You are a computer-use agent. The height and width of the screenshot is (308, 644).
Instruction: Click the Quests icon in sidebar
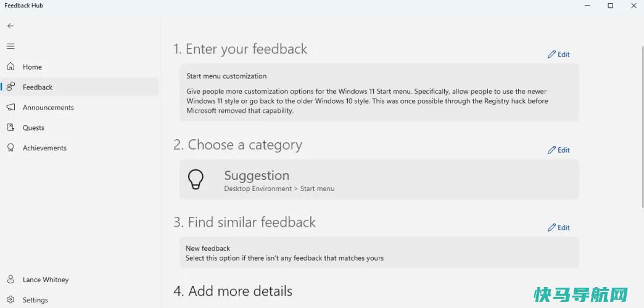10,128
